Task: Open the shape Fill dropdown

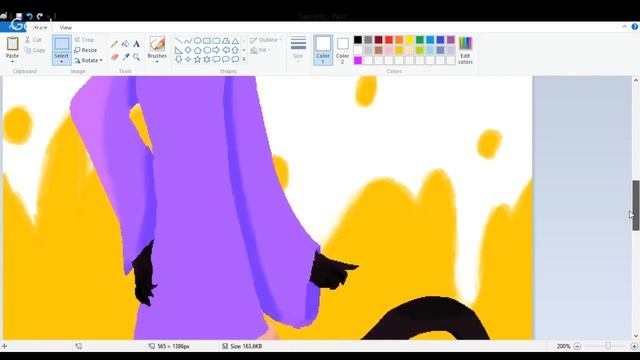Action: coord(260,50)
